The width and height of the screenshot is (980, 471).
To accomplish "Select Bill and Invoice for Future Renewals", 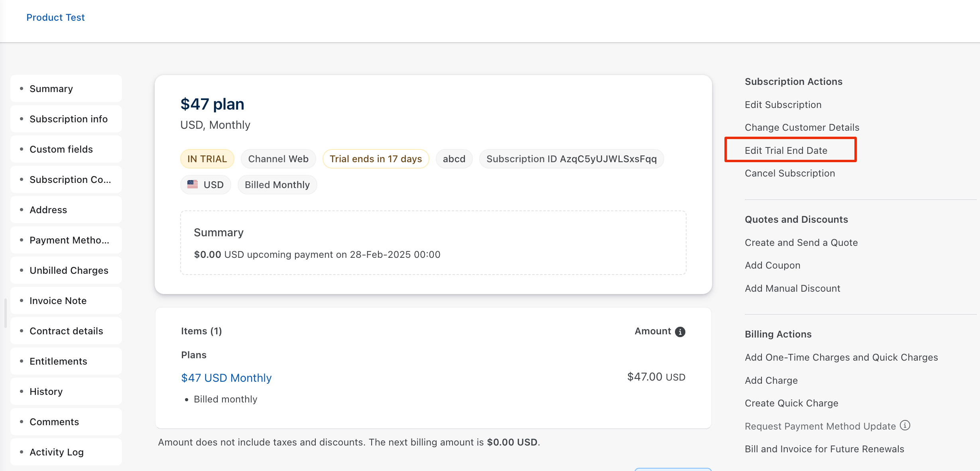I will click(824, 449).
